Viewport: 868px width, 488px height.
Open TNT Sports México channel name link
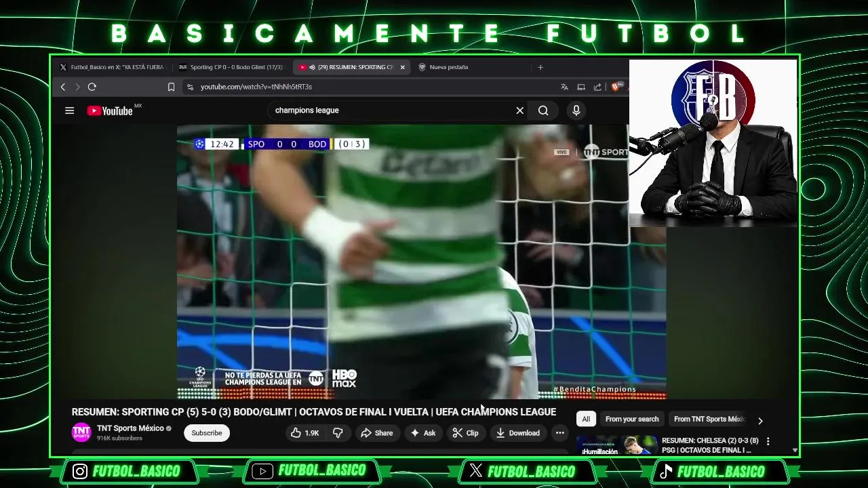(130, 428)
